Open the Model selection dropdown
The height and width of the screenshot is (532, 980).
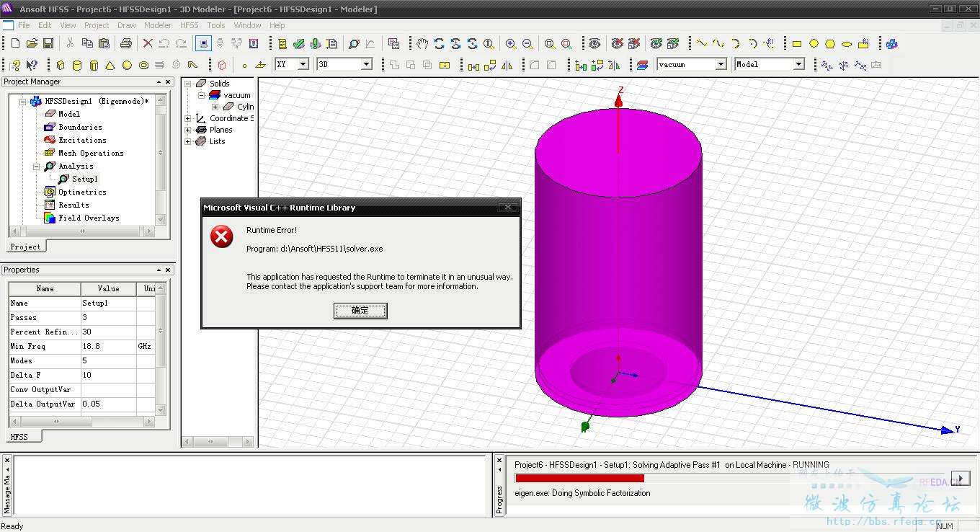coord(798,64)
